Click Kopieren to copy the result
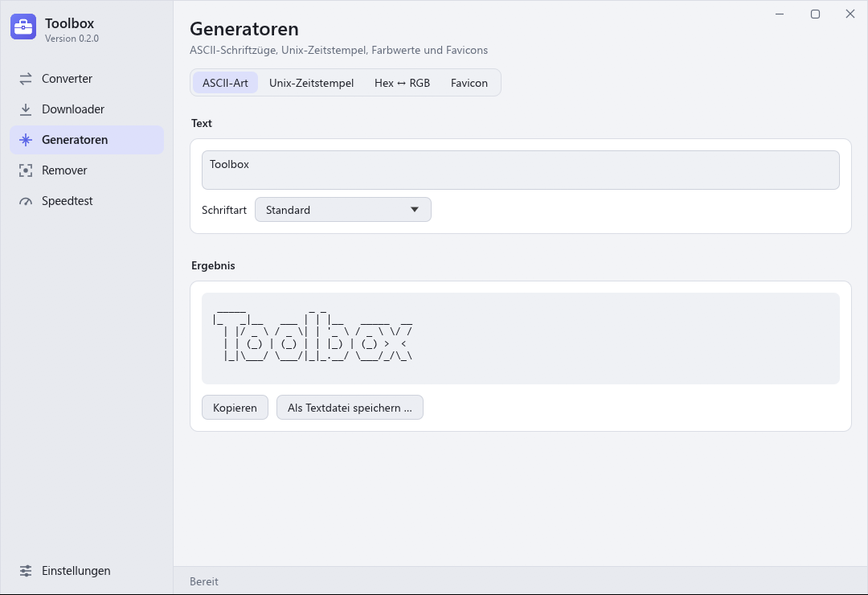Viewport: 868px width, 595px height. [235, 407]
